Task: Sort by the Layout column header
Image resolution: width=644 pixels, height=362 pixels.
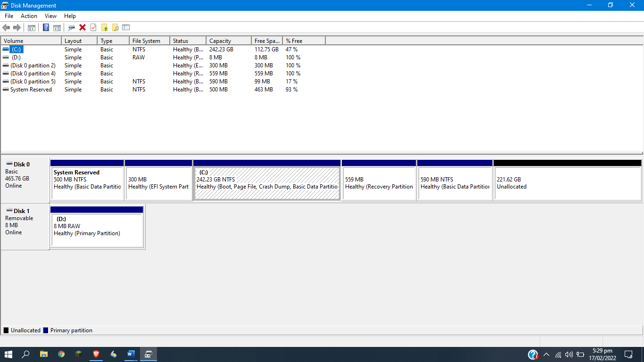Action: tap(79, 41)
